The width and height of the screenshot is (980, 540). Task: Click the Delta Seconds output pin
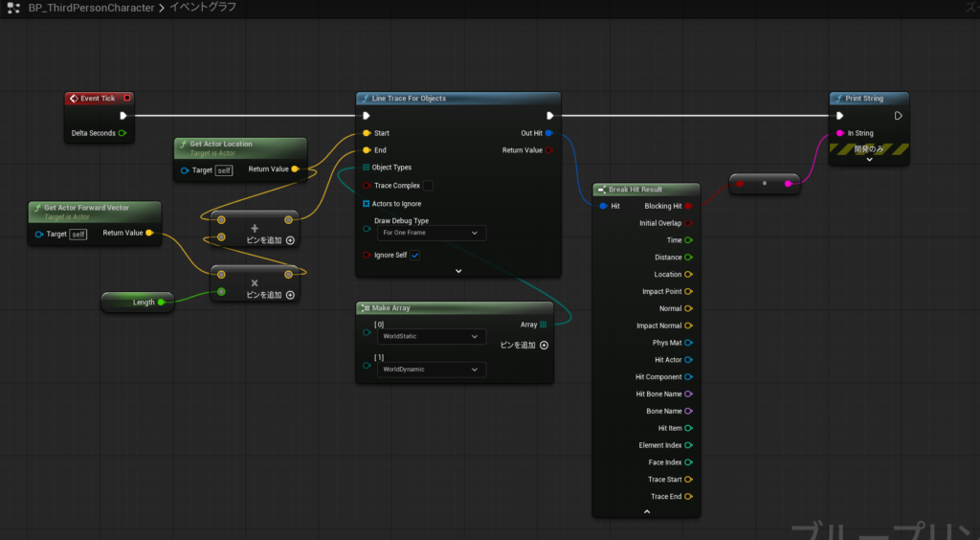tap(122, 133)
